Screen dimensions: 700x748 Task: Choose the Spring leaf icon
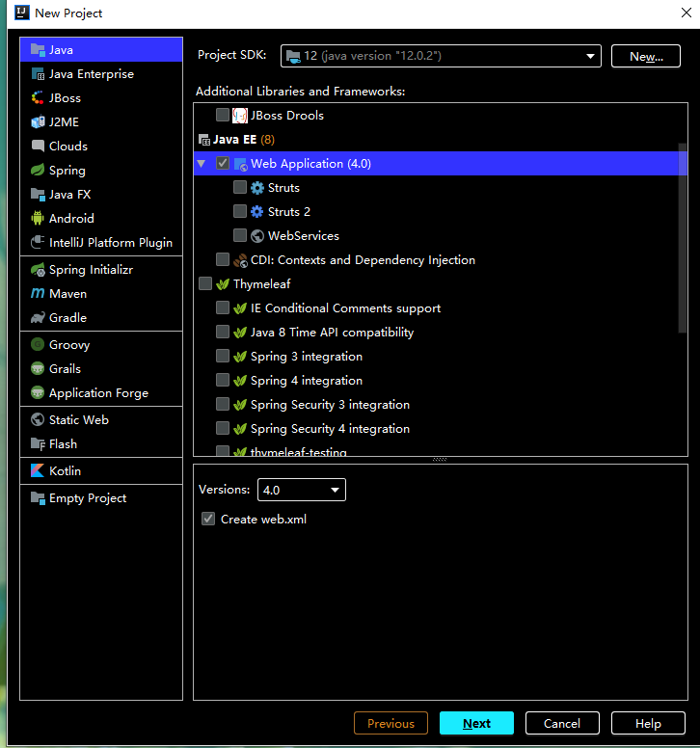(x=38, y=171)
